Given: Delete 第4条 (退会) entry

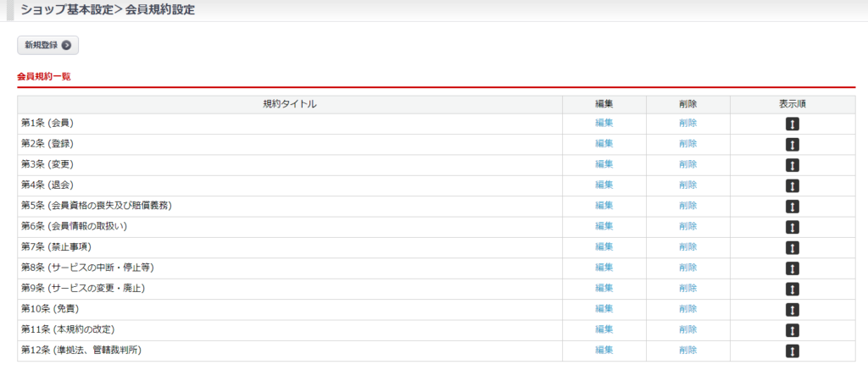Looking at the screenshot, I should (687, 185).
